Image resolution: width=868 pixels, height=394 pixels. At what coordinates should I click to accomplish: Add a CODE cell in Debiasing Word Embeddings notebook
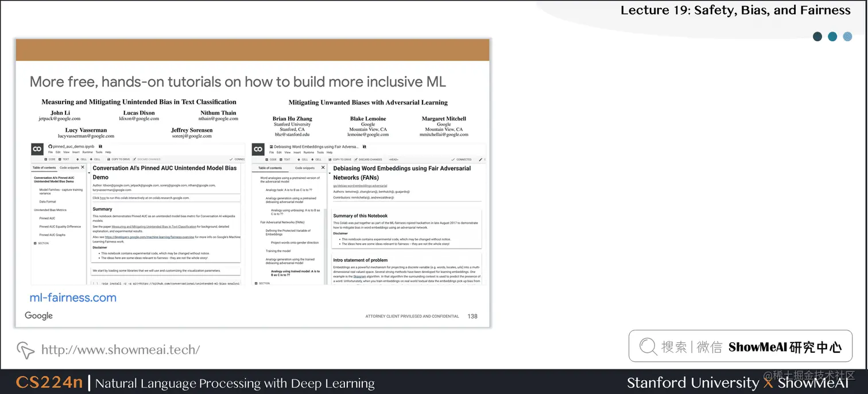click(271, 159)
